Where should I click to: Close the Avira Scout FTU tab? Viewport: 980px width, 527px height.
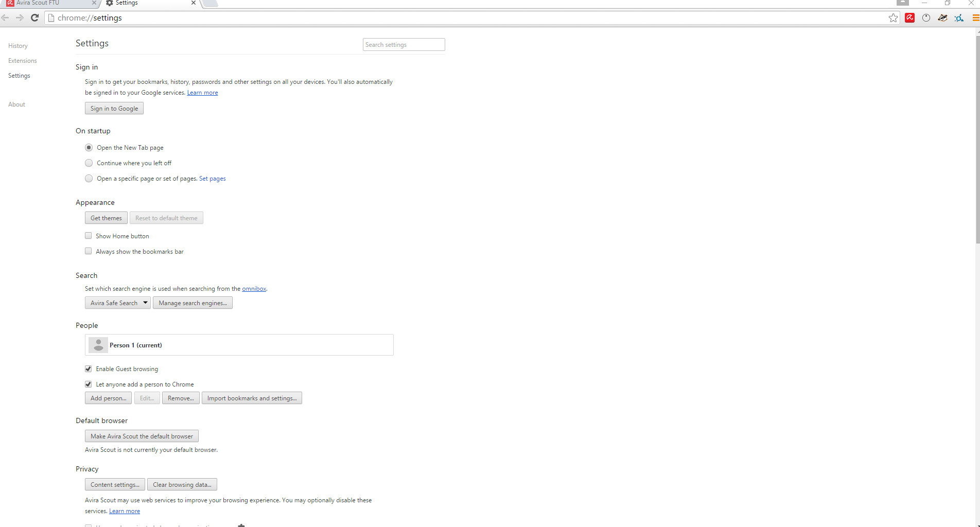[94, 3]
